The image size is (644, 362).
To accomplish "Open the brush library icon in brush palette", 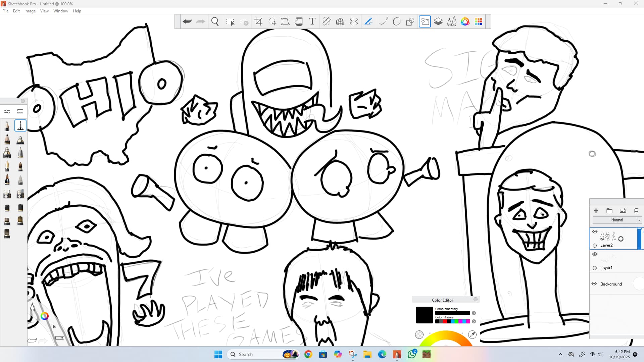I will (20, 111).
